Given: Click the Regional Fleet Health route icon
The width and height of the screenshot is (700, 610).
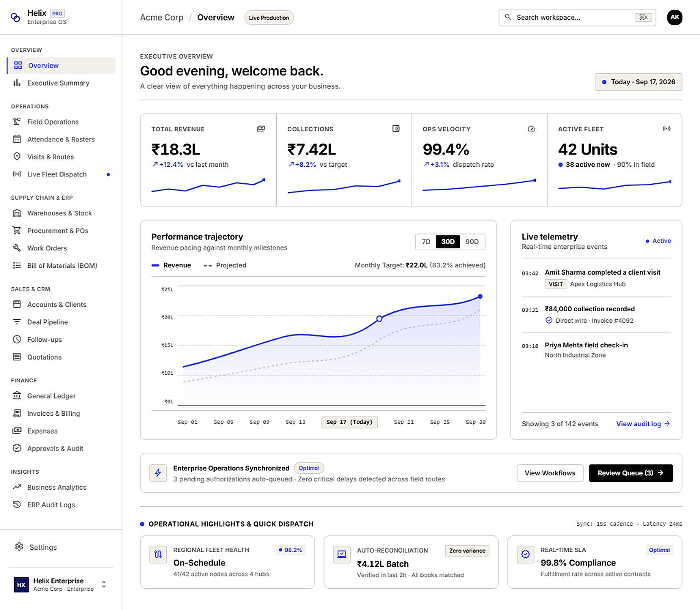Looking at the screenshot, I should [158, 555].
